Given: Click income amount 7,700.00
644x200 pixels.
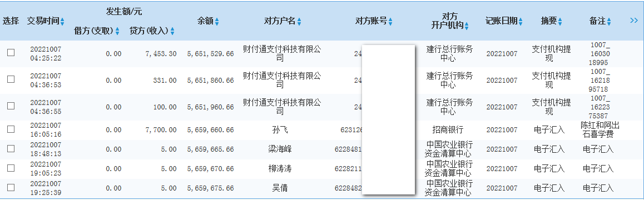Looking at the screenshot, I should 161,130.
